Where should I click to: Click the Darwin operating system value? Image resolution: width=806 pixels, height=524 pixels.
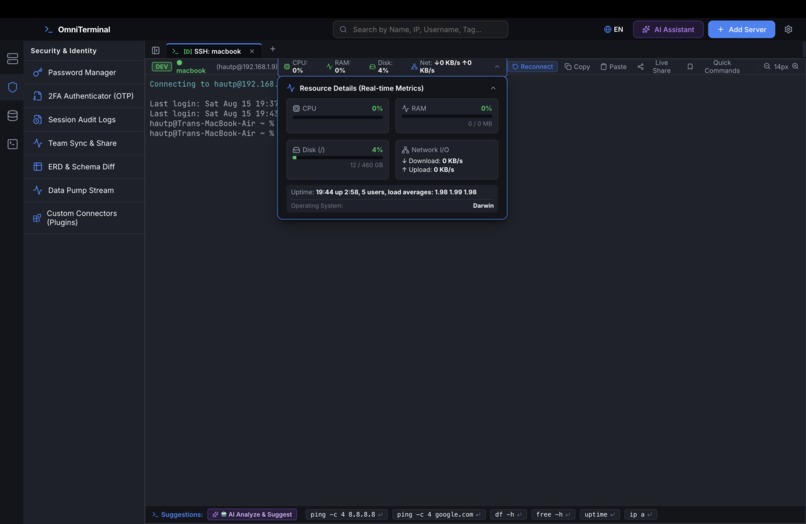click(483, 206)
